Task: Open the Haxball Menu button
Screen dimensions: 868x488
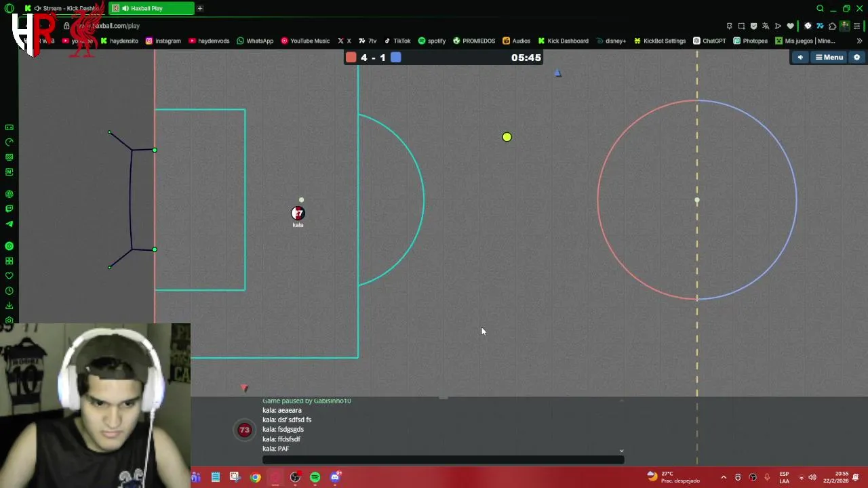Action: tap(829, 58)
